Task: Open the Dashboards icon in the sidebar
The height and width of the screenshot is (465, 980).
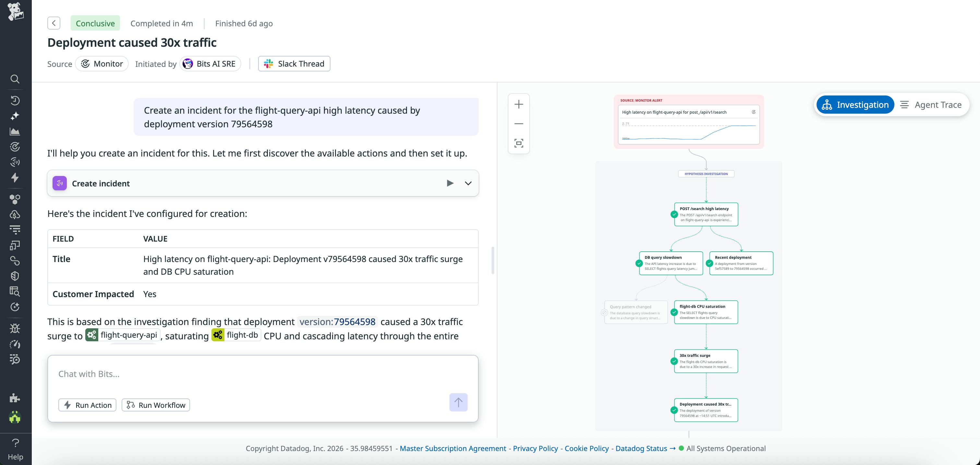Action: point(15,132)
